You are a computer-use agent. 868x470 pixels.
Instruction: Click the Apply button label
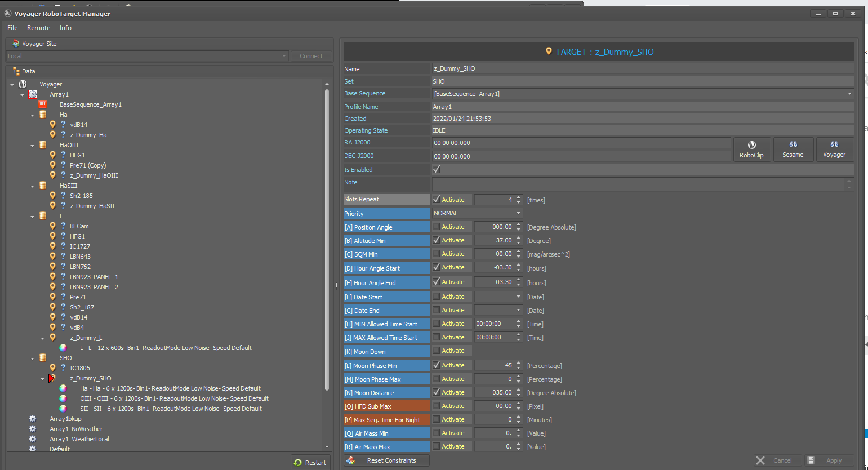[x=834, y=460]
